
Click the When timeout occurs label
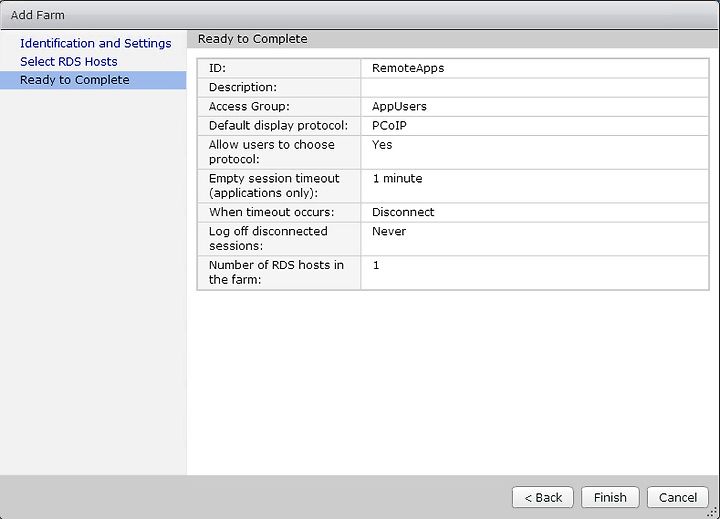(271, 212)
